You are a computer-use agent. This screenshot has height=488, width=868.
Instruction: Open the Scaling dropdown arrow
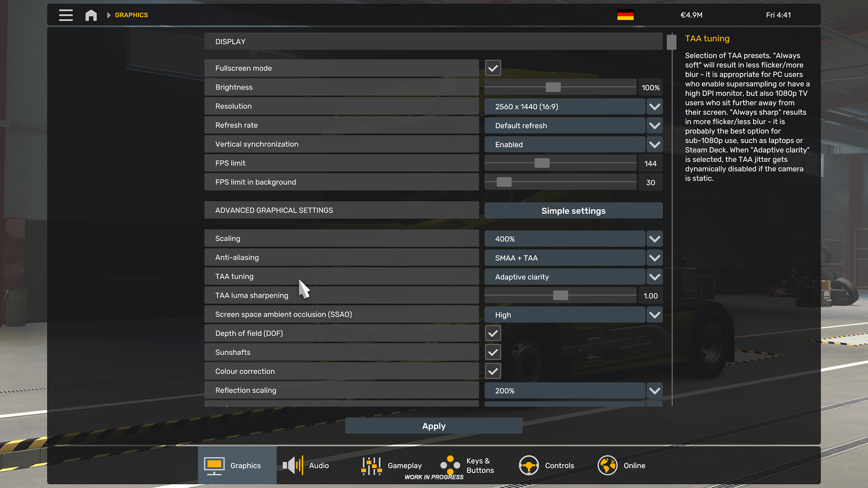click(655, 239)
